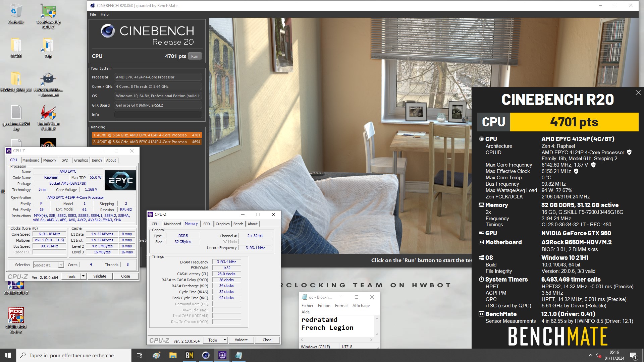644x362 pixels.
Task: Click the CPUID verified shield icon in BenchMate
Action: pos(629,152)
